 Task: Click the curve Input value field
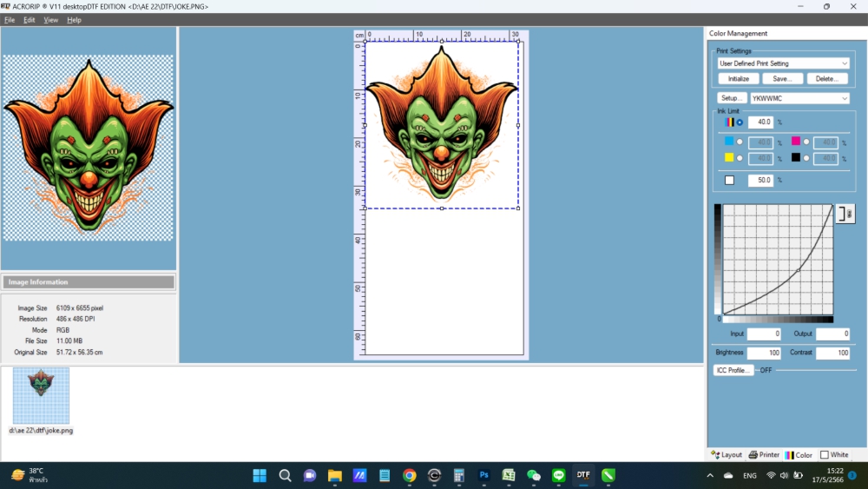point(764,334)
